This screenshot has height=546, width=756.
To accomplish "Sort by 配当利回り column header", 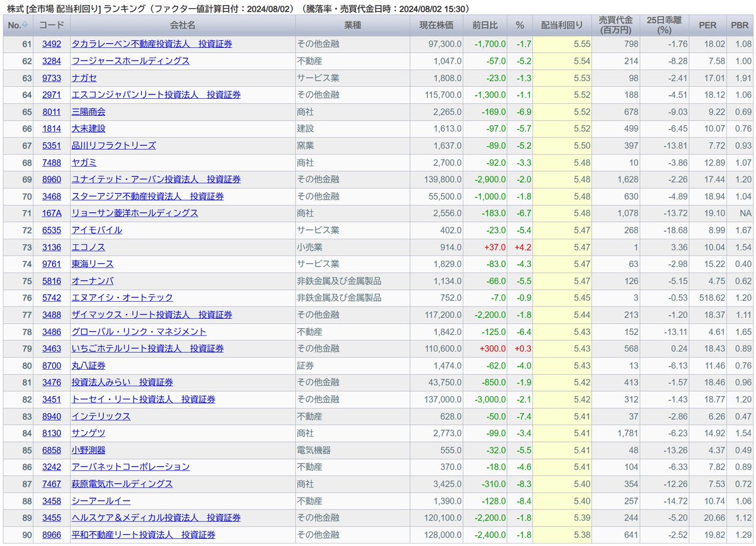I will coord(562,25).
